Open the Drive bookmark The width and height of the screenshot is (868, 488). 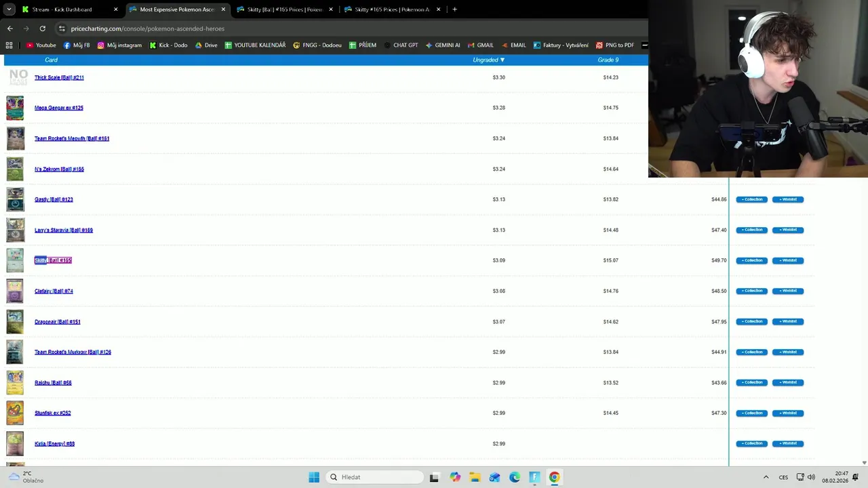click(206, 45)
